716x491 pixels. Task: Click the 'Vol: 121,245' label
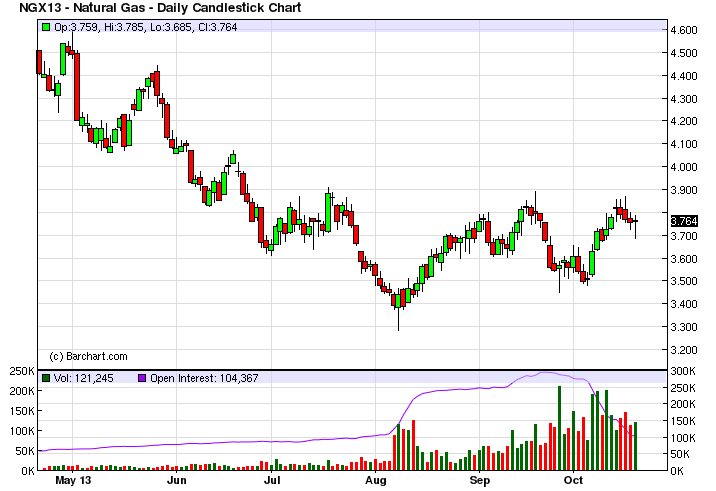point(84,378)
